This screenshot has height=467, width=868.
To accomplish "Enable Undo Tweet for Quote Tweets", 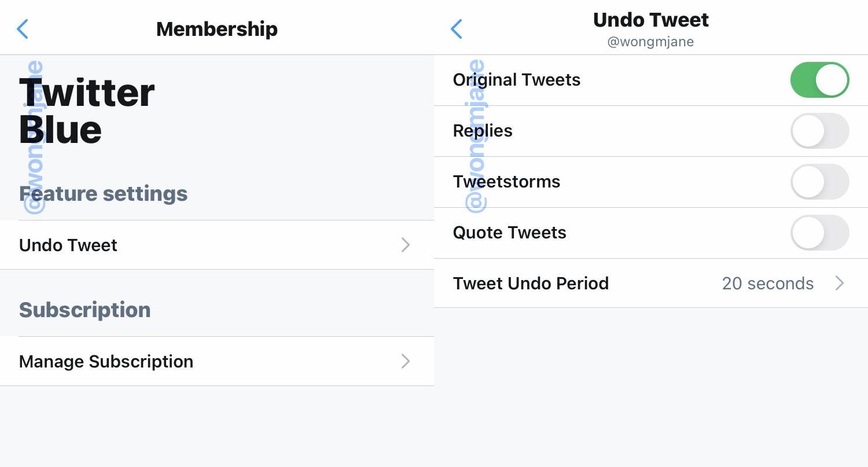I will (820, 233).
